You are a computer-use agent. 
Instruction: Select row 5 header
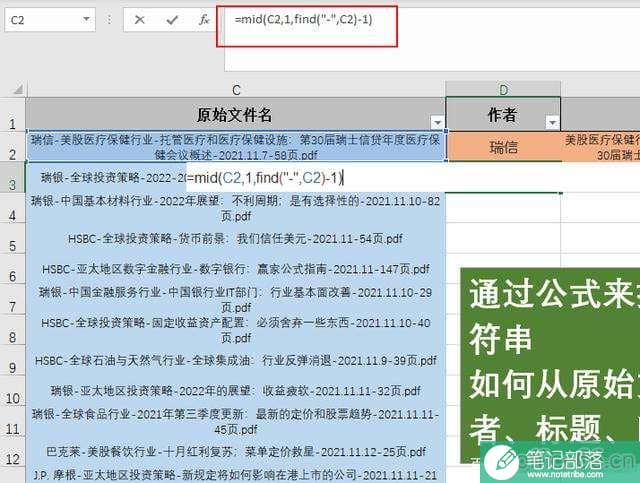(13, 239)
